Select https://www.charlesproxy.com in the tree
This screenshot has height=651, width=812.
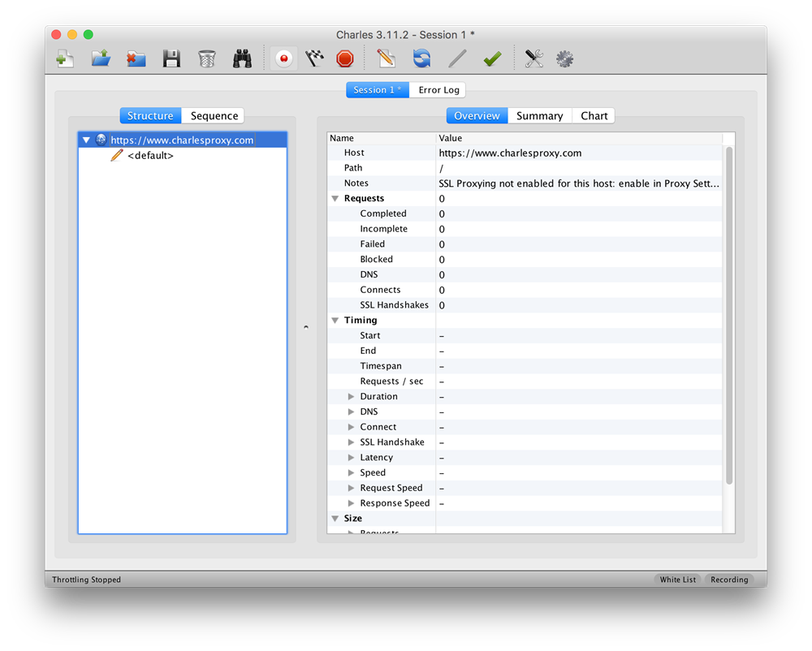coord(182,140)
